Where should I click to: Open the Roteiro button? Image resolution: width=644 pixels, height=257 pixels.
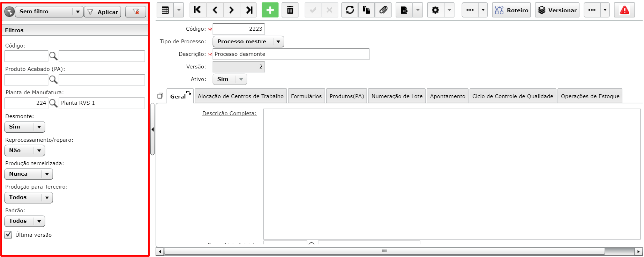[x=511, y=10]
